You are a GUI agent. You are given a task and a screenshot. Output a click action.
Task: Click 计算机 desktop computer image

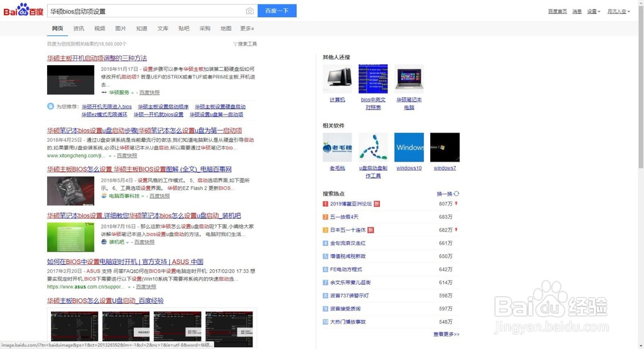[337, 79]
